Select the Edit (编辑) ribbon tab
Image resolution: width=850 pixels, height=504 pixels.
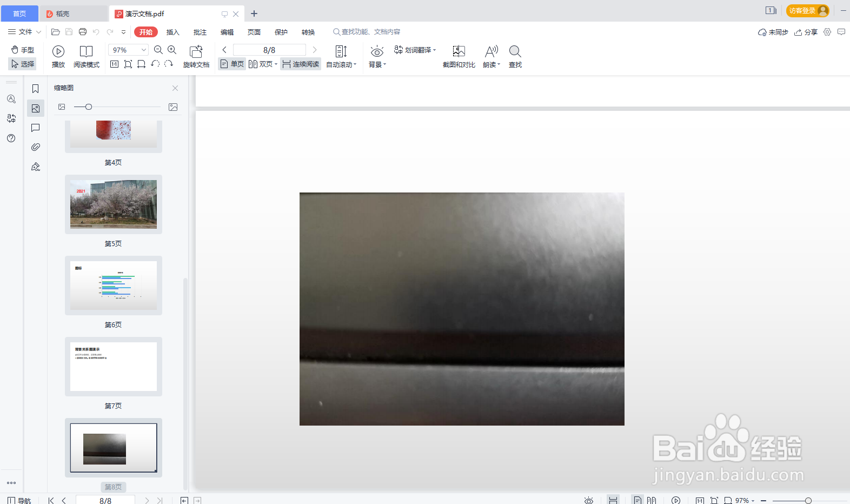227,32
